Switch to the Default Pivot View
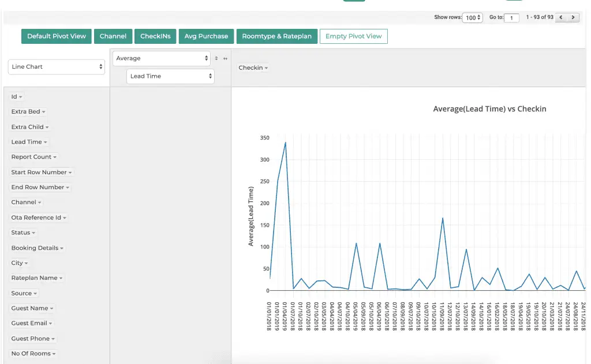Image resolution: width=591 pixels, height=364 pixels. tap(56, 36)
